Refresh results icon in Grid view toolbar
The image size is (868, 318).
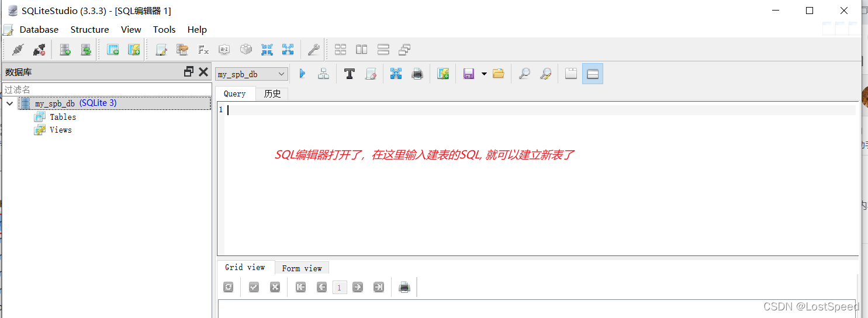(x=229, y=287)
